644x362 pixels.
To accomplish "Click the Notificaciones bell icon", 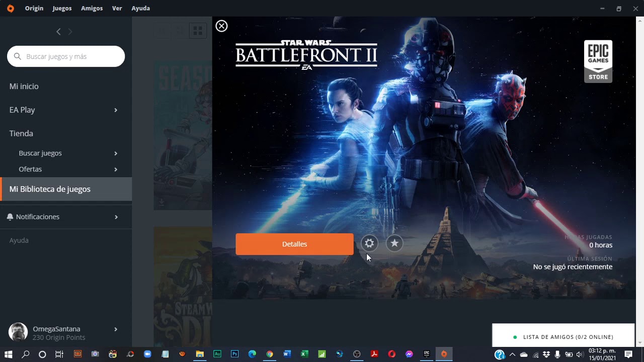I will click(10, 217).
